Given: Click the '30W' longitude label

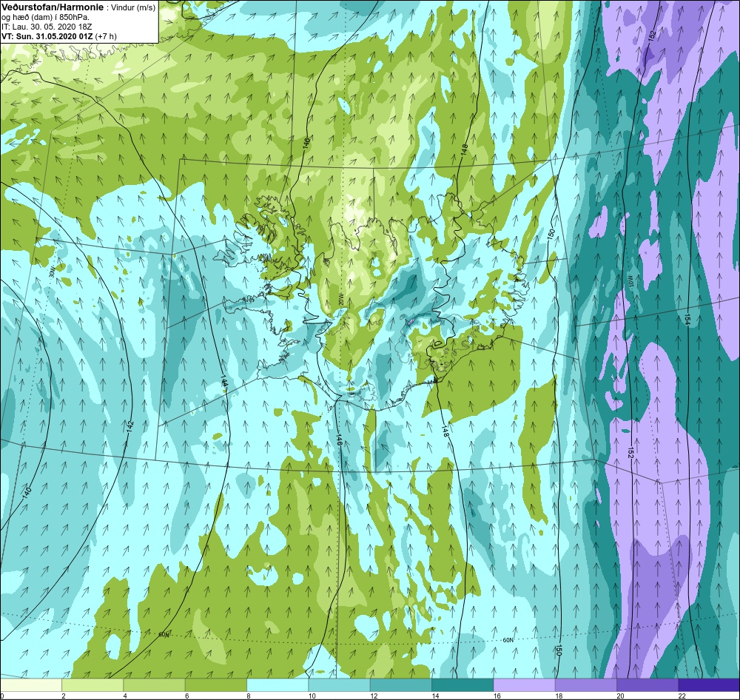Looking at the screenshot, I should [50, 272].
